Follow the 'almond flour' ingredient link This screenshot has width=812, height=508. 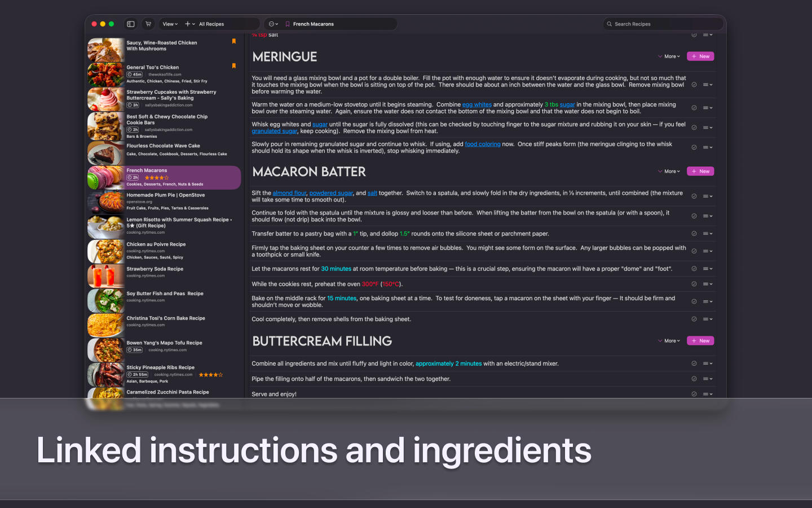click(289, 193)
